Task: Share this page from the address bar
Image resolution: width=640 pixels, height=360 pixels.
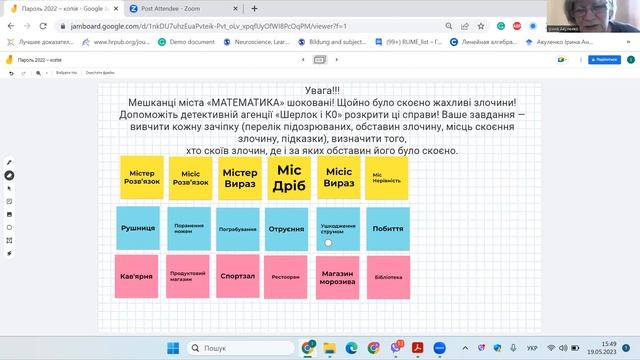Action: point(464,26)
